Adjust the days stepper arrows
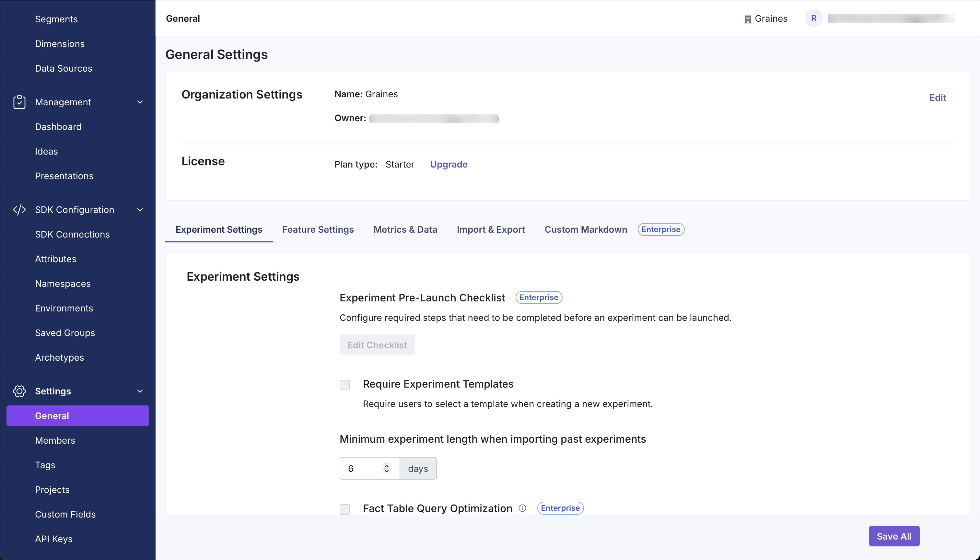The image size is (980, 560). click(x=387, y=468)
